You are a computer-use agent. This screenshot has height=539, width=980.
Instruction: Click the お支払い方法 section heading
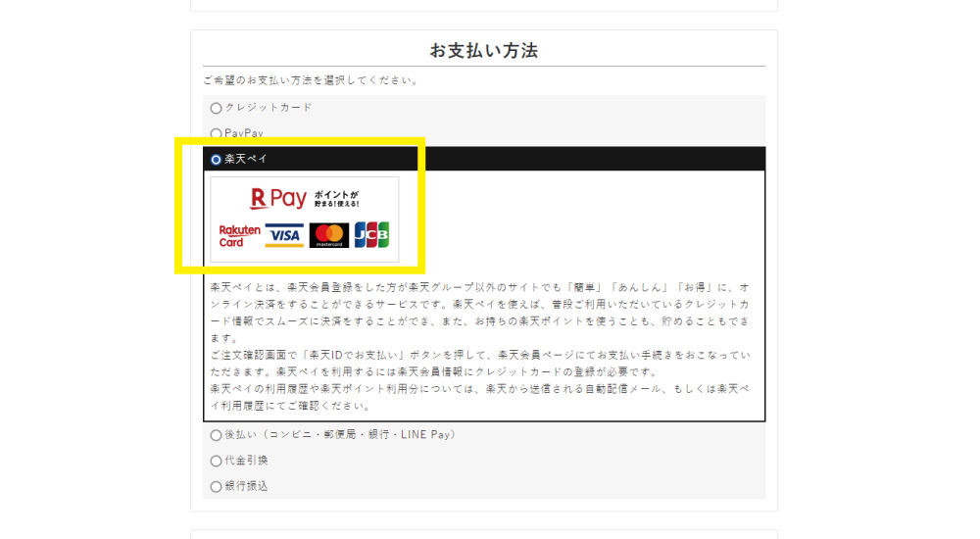pyautogui.click(x=483, y=51)
